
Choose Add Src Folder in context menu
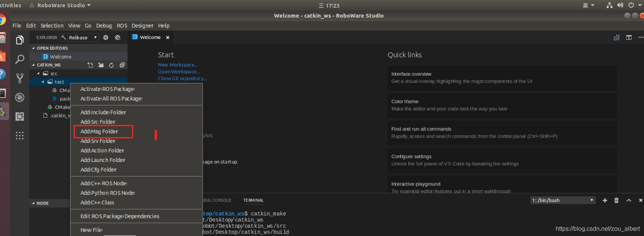[137, 122]
